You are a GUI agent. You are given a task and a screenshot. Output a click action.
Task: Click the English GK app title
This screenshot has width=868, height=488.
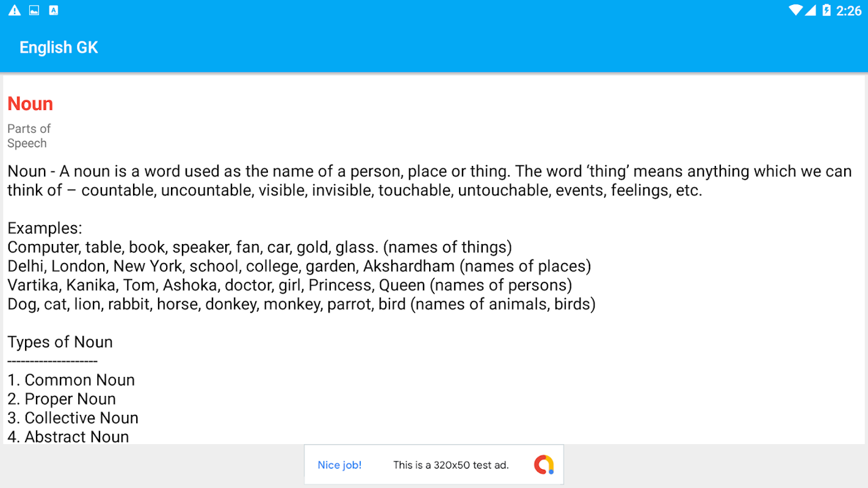[x=59, y=48]
